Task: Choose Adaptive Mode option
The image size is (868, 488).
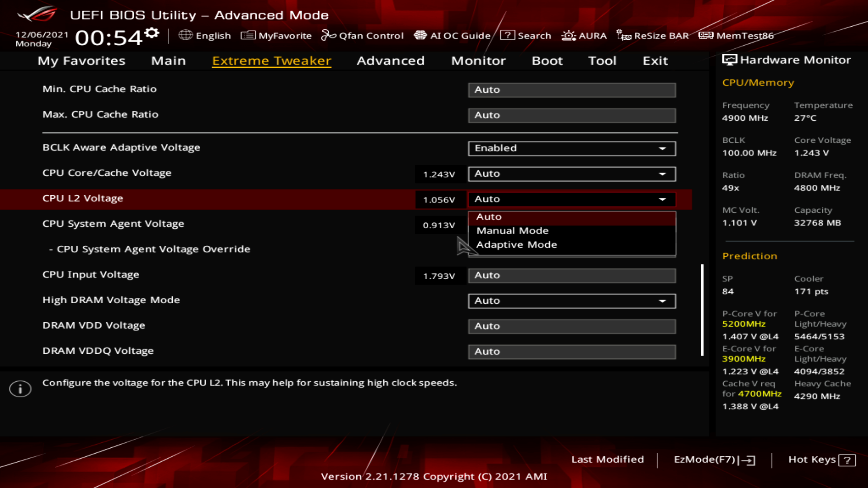Action: click(516, 245)
